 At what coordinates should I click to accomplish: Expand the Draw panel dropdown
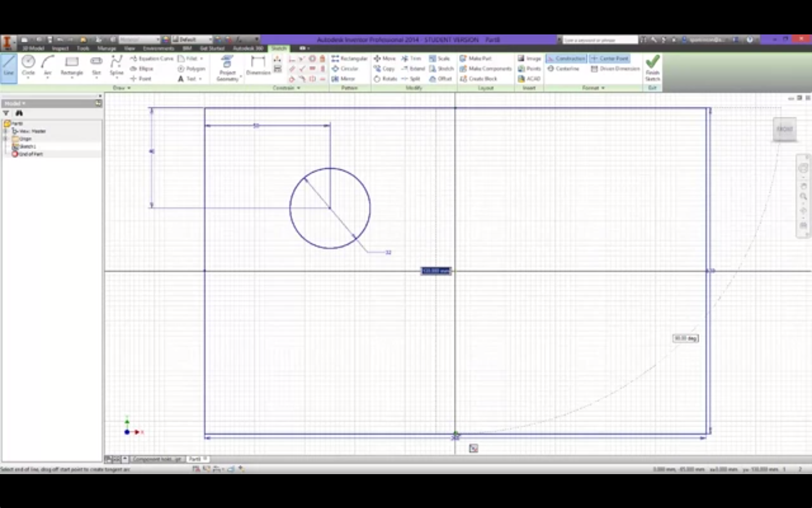coord(122,87)
